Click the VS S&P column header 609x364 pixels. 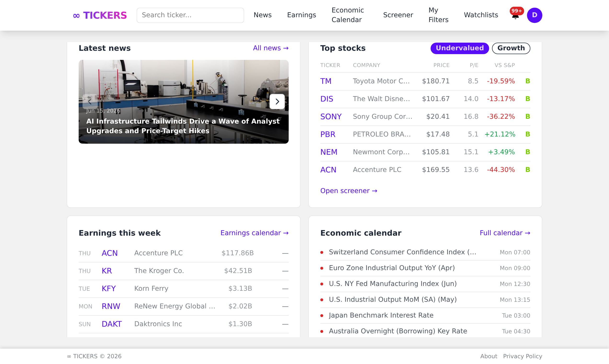pyautogui.click(x=504, y=65)
